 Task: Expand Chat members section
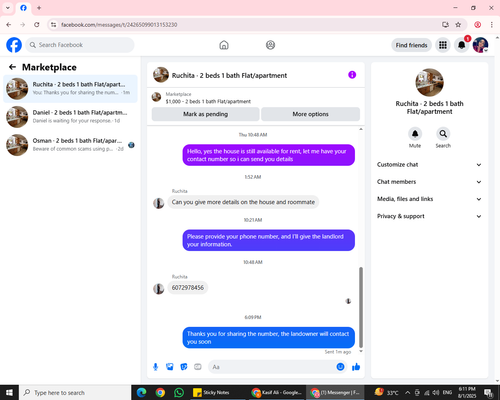pyautogui.click(x=429, y=182)
